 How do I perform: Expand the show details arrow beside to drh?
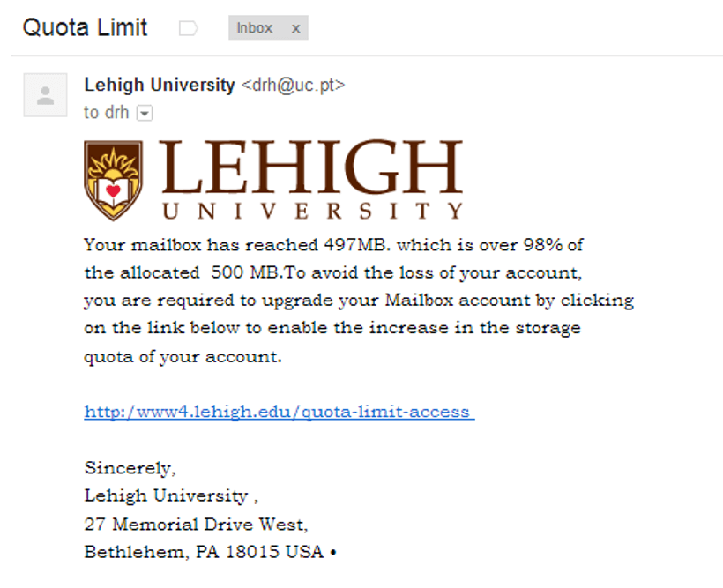(x=145, y=113)
